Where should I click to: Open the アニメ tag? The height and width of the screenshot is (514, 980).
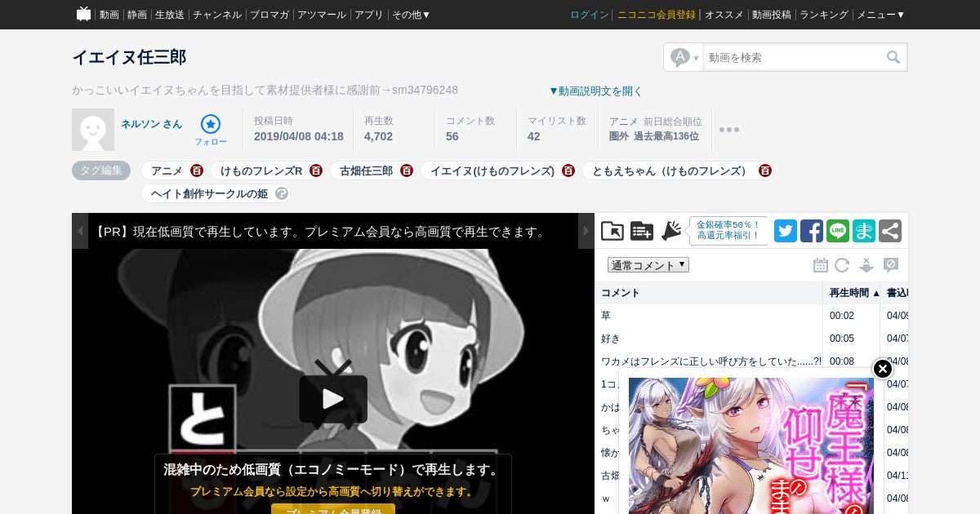tap(167, 171)
